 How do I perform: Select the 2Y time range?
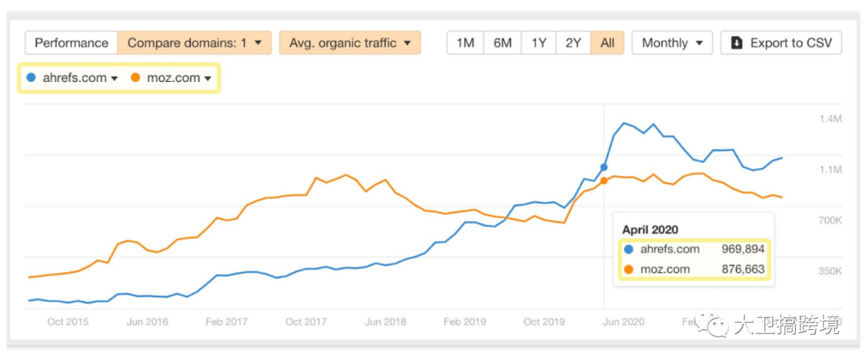pos(574,43)
